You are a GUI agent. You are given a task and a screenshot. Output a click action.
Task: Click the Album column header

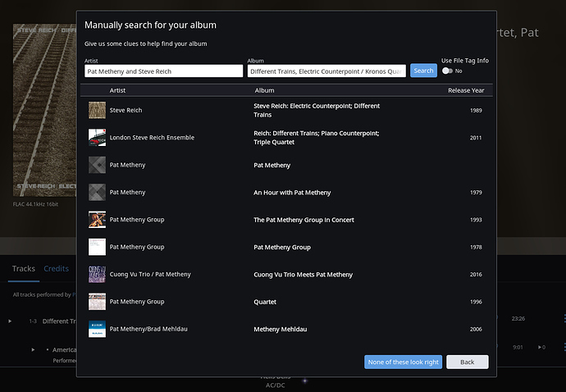tap(264, 90)
